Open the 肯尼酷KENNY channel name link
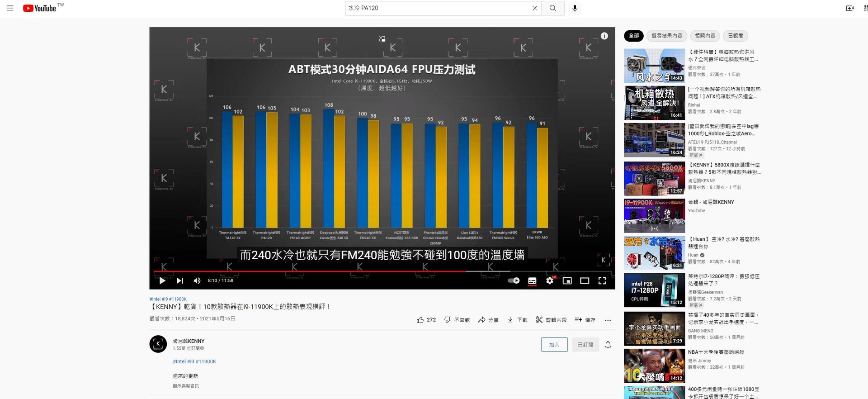This screenshot has height=399, width=868. click(189, 341)
